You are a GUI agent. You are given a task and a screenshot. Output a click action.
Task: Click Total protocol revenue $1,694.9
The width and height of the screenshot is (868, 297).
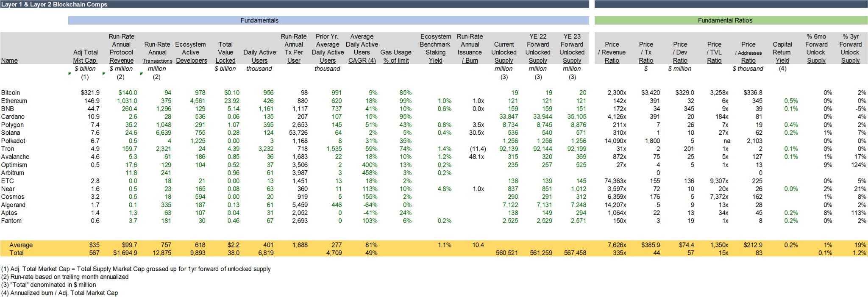coord(125,253)
